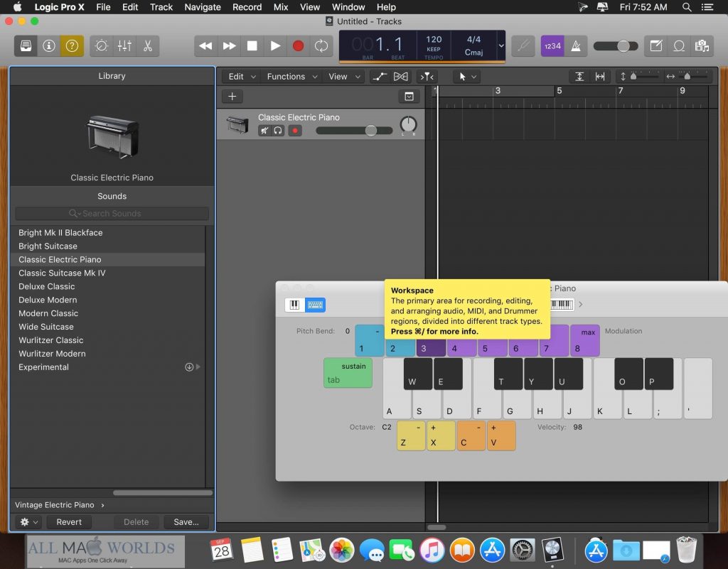Click the Revert button
Image resolution: width=728 pixels, height=569 pixels.
point(69,522)
